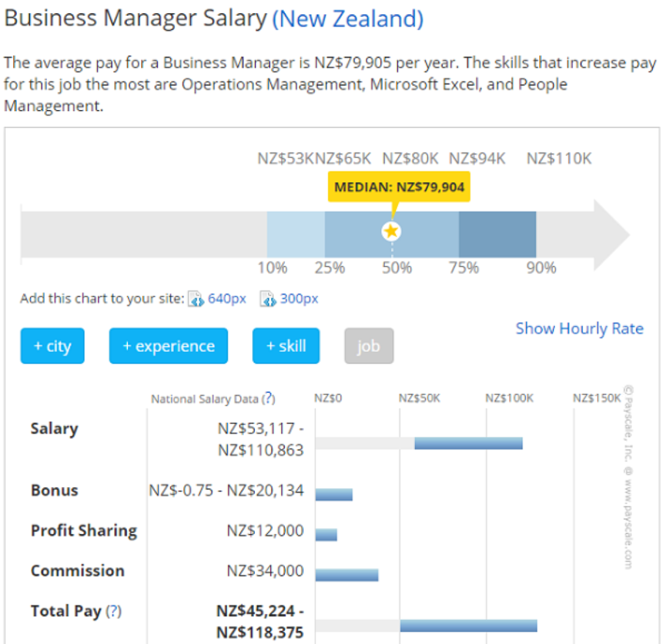Image resolution: width=666 pixels, height=644 pixels.
Task: Click the light blue 10%-25% percentile segment
Action: click(x=296, y=234)
